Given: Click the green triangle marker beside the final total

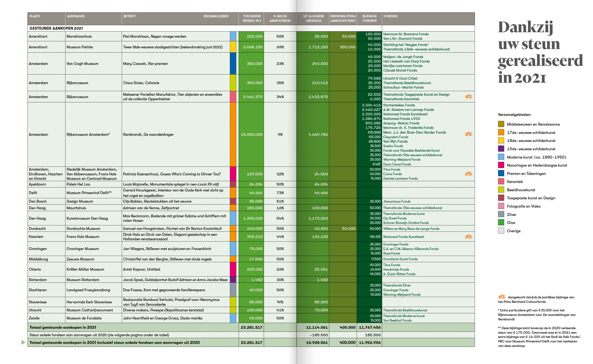Looking at the screenshot, I should pos(23,342).
